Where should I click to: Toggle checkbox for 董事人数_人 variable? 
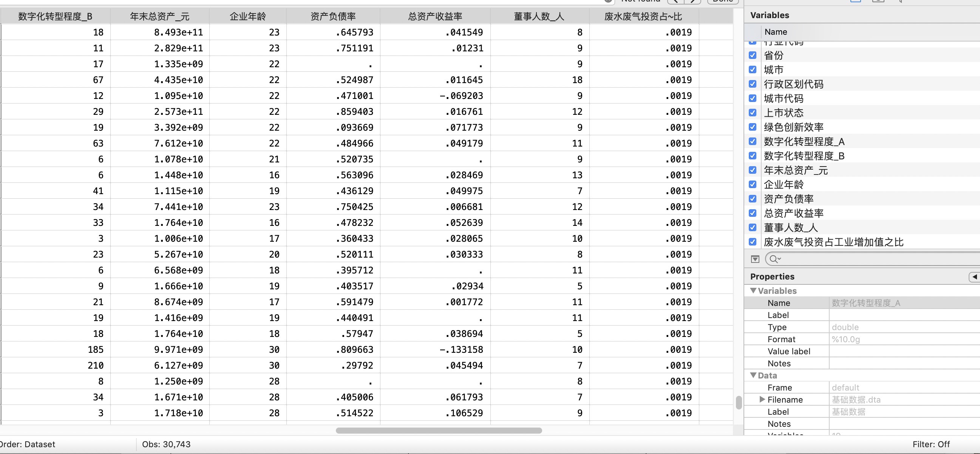tap(753, 227)
